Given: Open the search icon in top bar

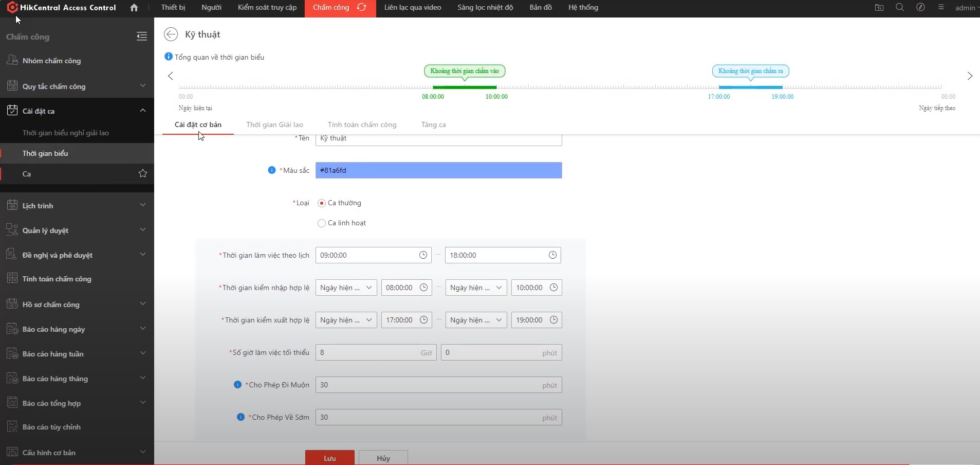Looking at the screenshot, I should [x=900, y=8].
